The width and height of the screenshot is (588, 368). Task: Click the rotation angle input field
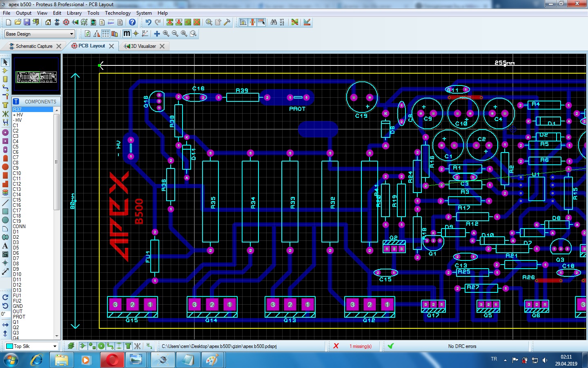[5, 314]
